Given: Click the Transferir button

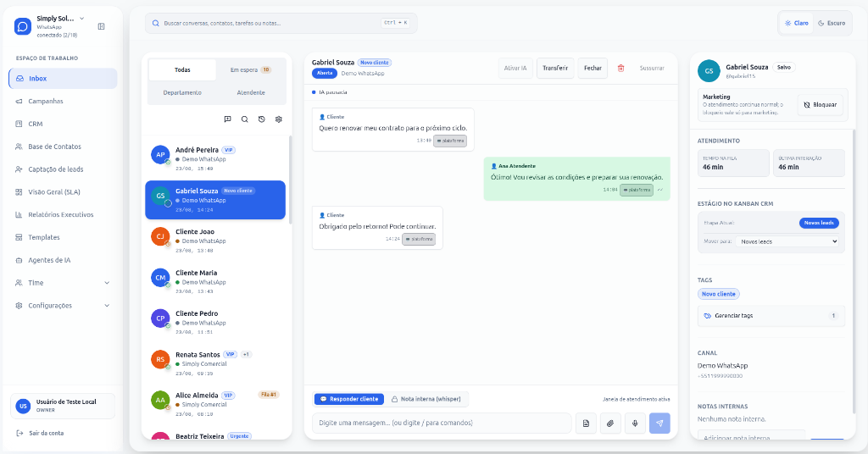Looking at the screenshot, I should 555,68.
